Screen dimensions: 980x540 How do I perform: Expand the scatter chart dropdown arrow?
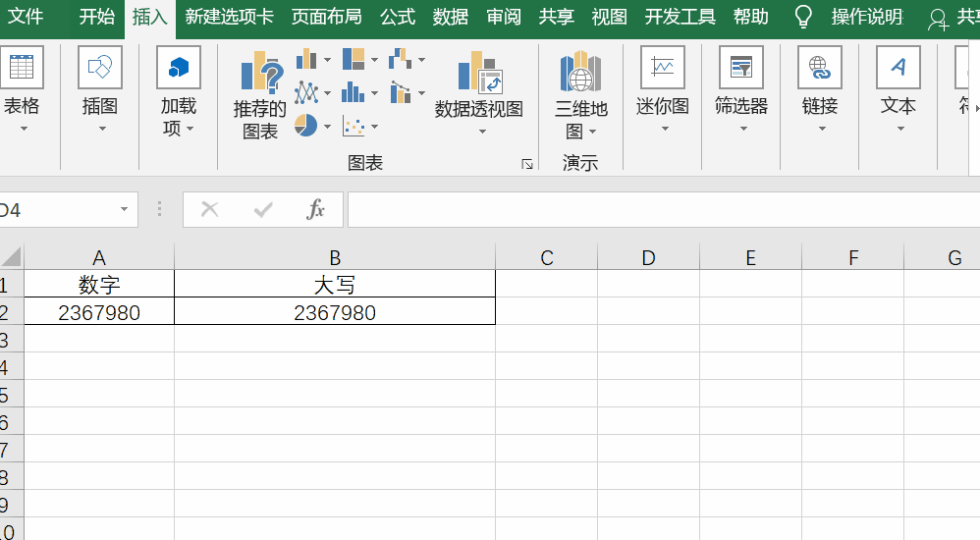(x=374, y=127)
